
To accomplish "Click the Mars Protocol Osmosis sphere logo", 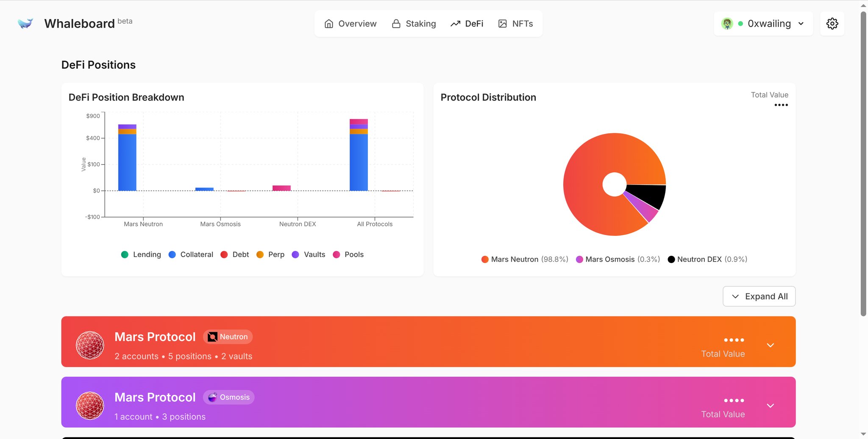I will [90, 405].
